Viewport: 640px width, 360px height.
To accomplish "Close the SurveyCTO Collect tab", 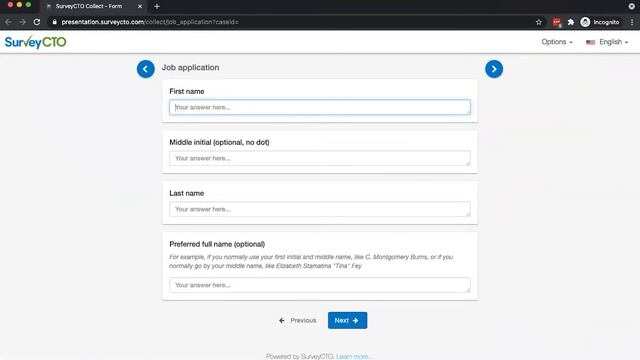I will (140, 6).
